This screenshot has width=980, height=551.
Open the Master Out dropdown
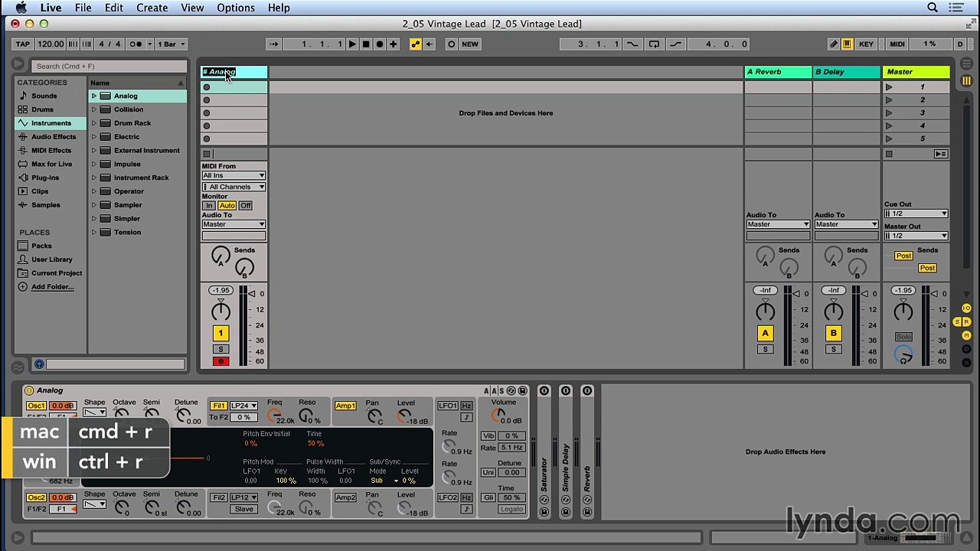click(916, 236)
